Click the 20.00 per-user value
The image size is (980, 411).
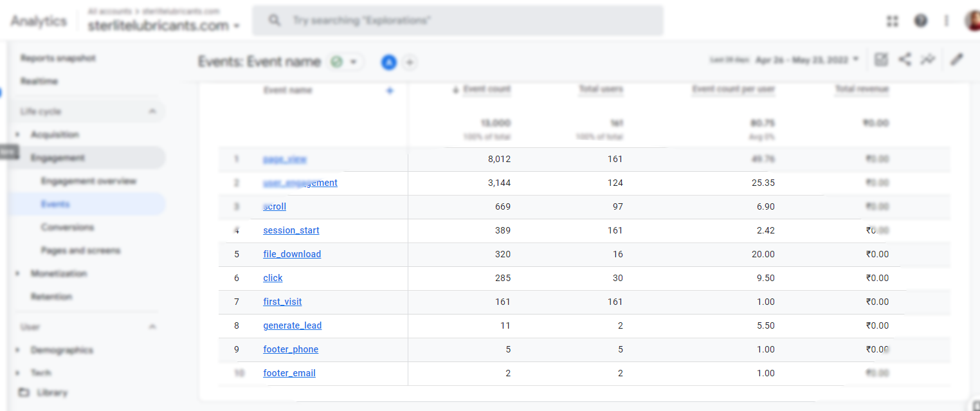click(x=763, y=254)
